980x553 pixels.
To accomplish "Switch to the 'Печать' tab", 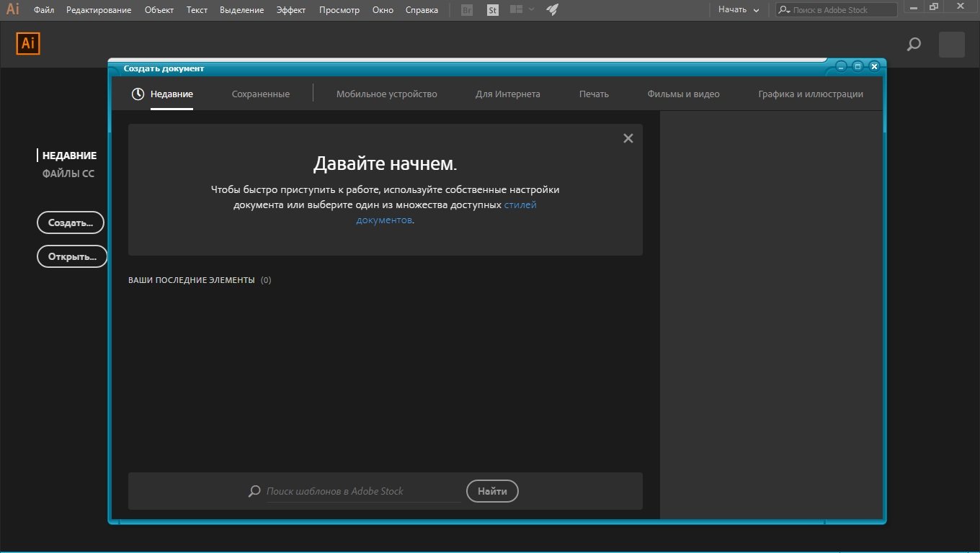I will pyautogui.click(x=594, y=94).
